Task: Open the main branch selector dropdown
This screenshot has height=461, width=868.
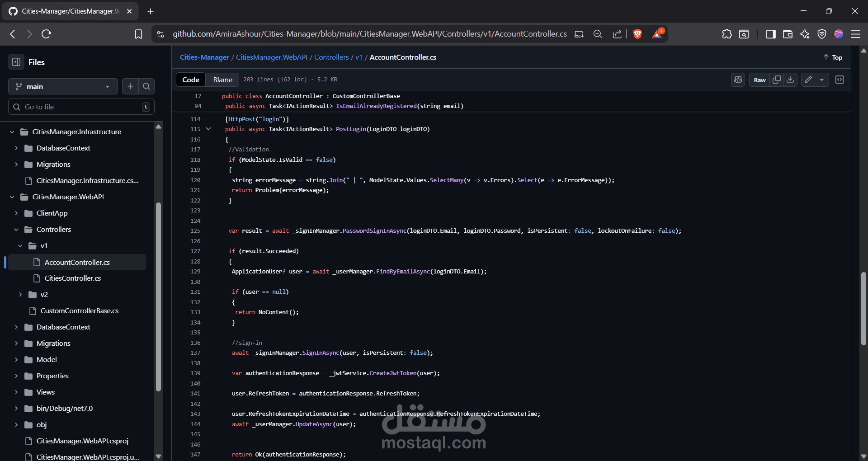Action: [63, 86]
